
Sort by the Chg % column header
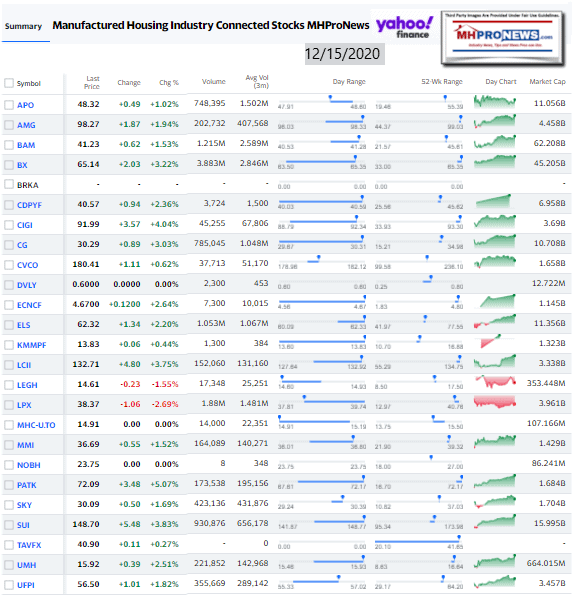[x=169, y=83]
